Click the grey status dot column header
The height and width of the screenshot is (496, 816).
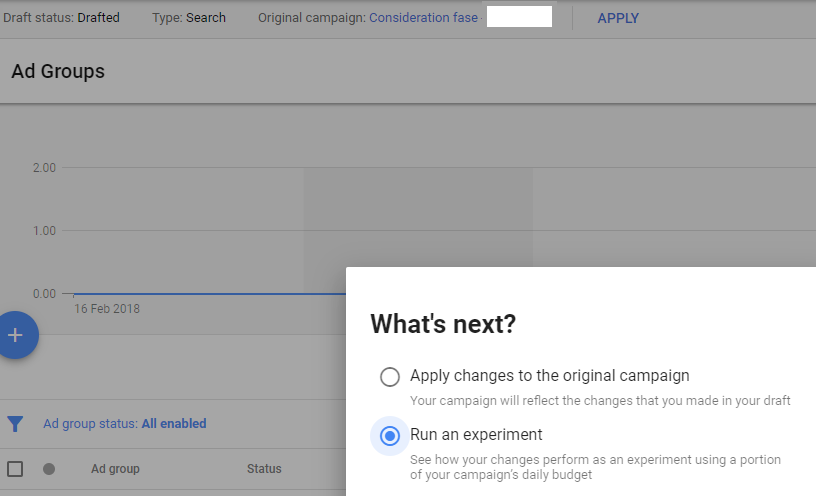click(49, 469)
